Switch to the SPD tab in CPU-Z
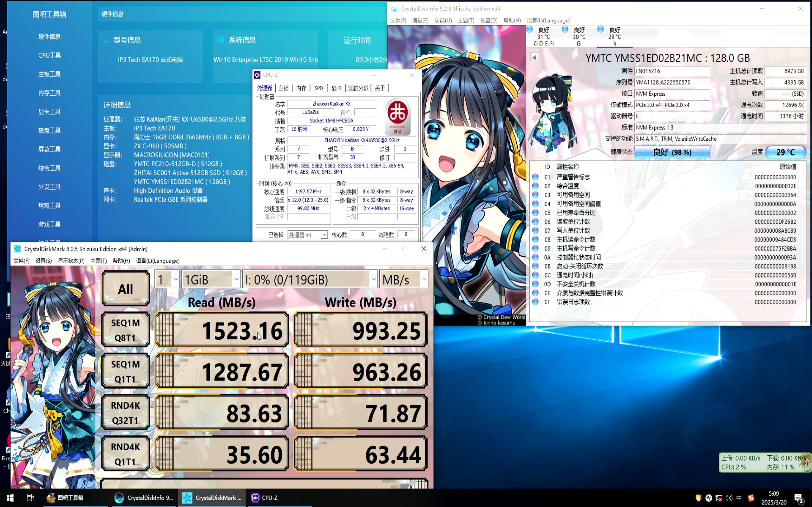Image resolution: width=812 pixels, height=507 pixels. click(x=318, y=88)
